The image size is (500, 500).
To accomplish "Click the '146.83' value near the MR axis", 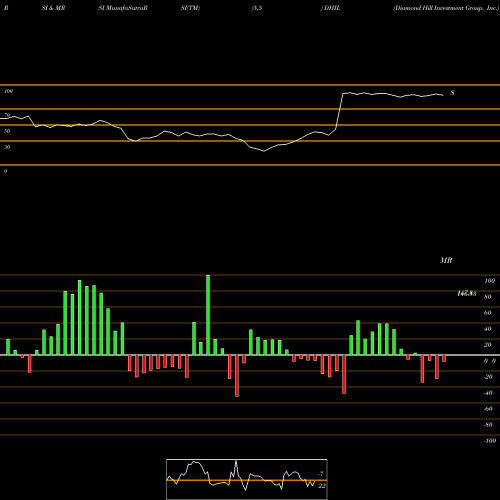I will click(x=467, y=293).
